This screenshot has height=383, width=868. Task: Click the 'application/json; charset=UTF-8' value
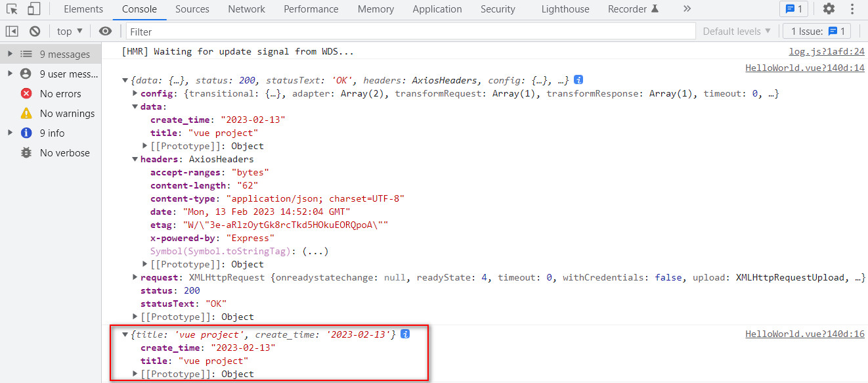pos(315,198)
